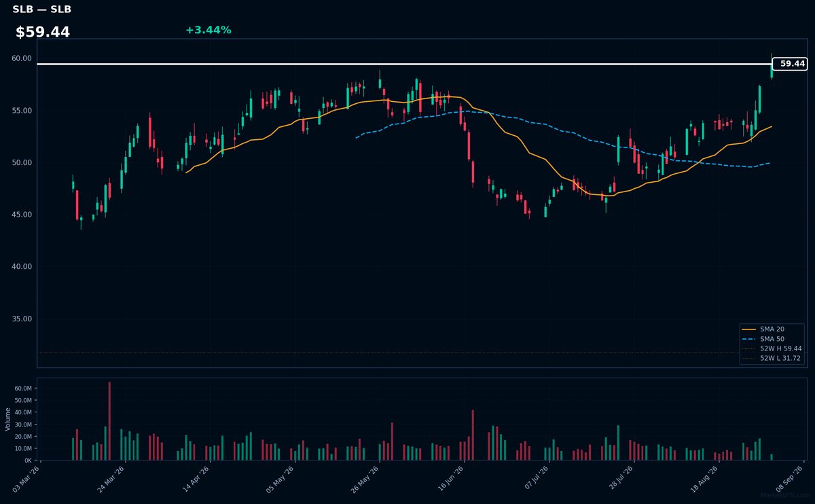Screen dimensions: 815x504
Task: Click the +3.44% change percentage
Action: (208, 30)
